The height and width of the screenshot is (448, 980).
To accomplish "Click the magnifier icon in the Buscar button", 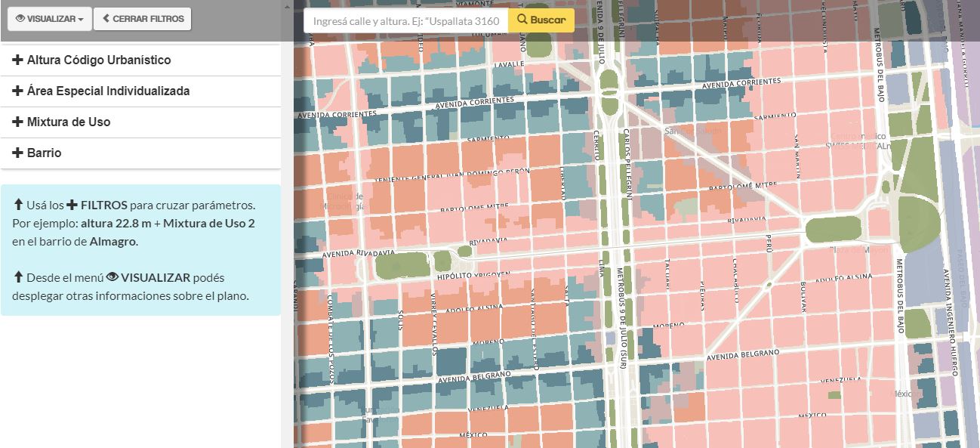I will tap(521, 20).
